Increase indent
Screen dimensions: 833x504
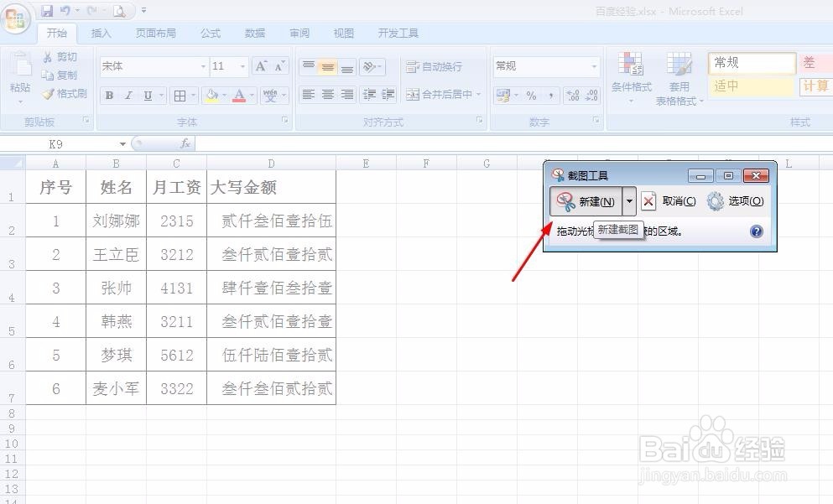tap(388, 95)
